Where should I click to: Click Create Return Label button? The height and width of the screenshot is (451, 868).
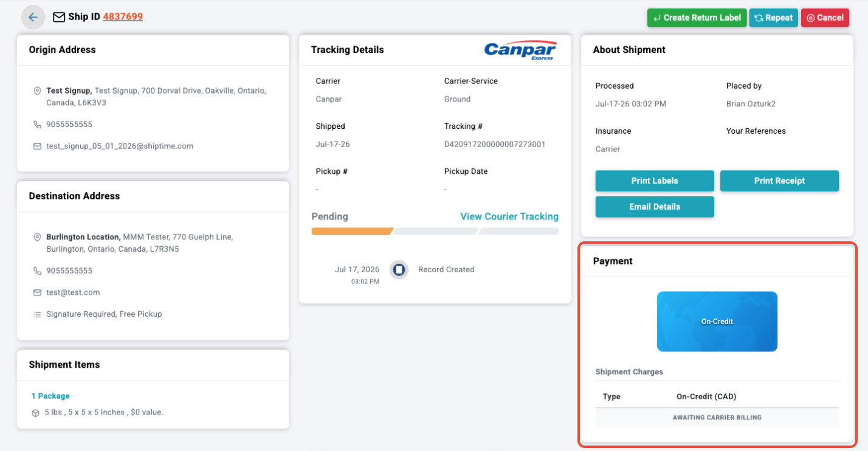click(697, 18)
